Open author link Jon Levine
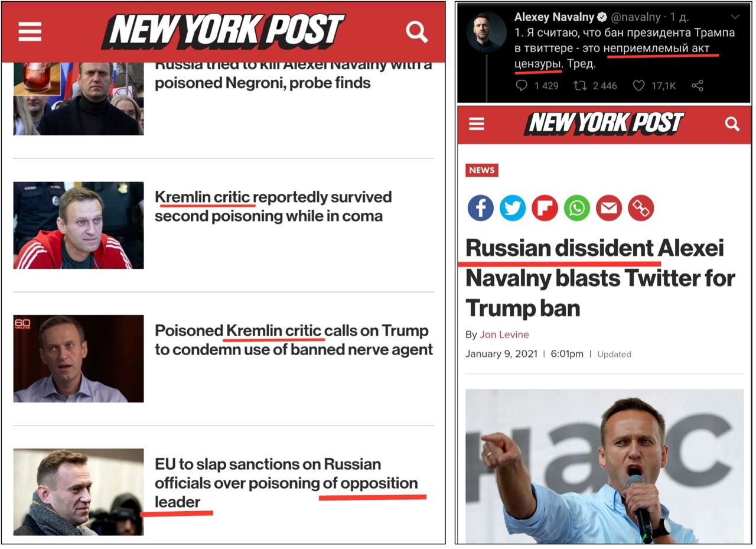 (504, 334)
